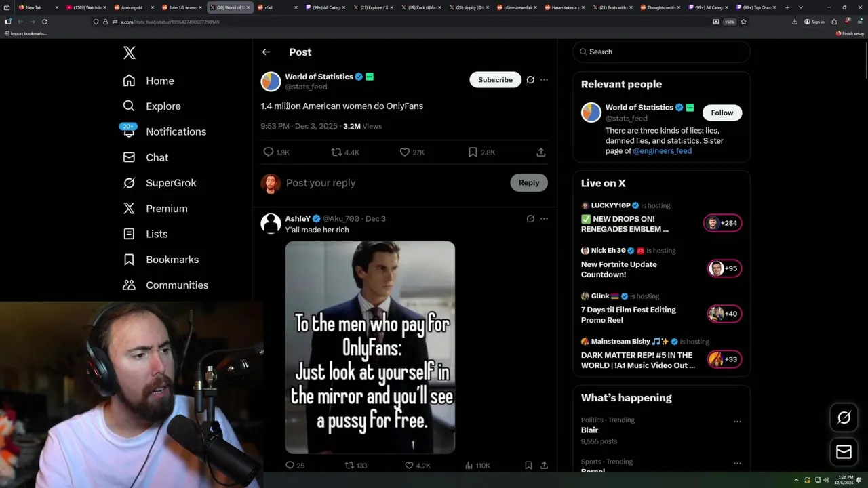Click Import bookmarks in bookmarks bar
Image resolution: width=868 pixels, height=488 pixels.
pyautogui.click(x=26, y=33)
